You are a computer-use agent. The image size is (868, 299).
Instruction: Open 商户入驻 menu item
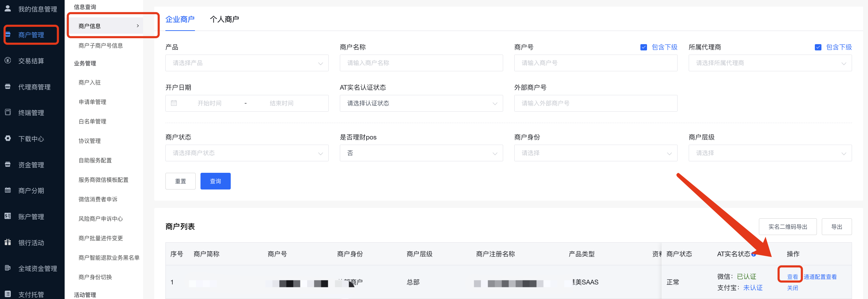pos(90,82)
